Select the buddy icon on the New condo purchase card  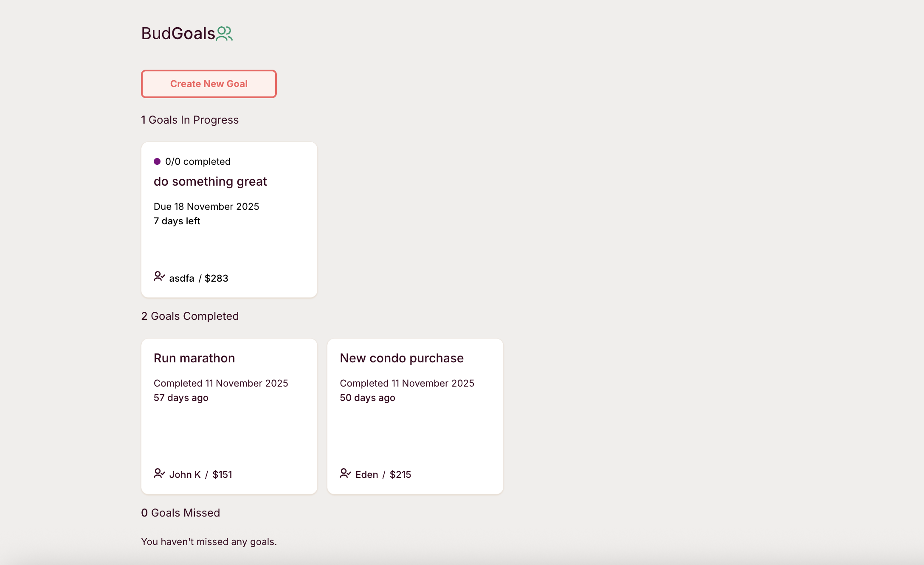(345, 473)
